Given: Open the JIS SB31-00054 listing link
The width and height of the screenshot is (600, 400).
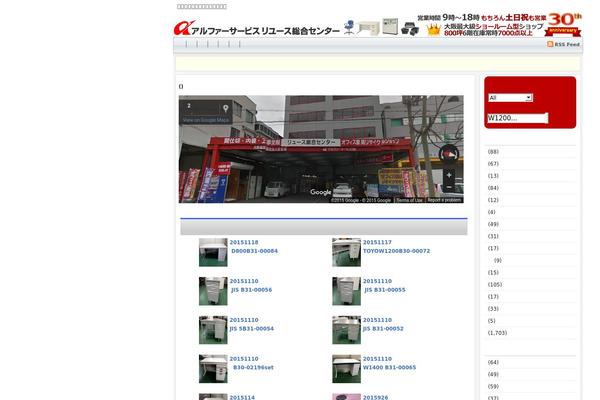Looking at the screenshot, I should [x=252, y=329].
